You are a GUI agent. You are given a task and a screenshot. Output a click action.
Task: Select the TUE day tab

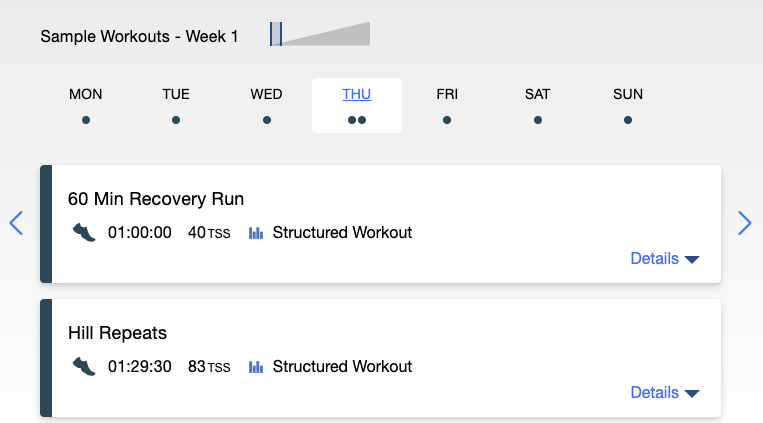click(x=176, y=95)
